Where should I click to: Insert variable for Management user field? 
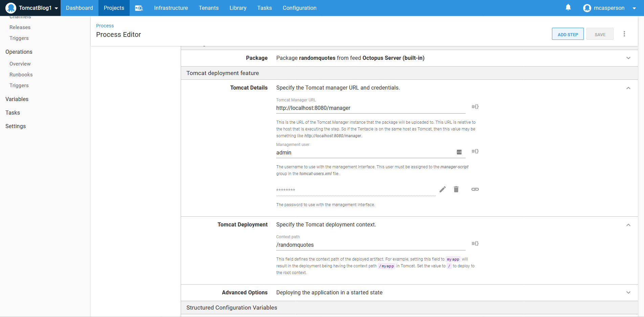coord(475,151)
